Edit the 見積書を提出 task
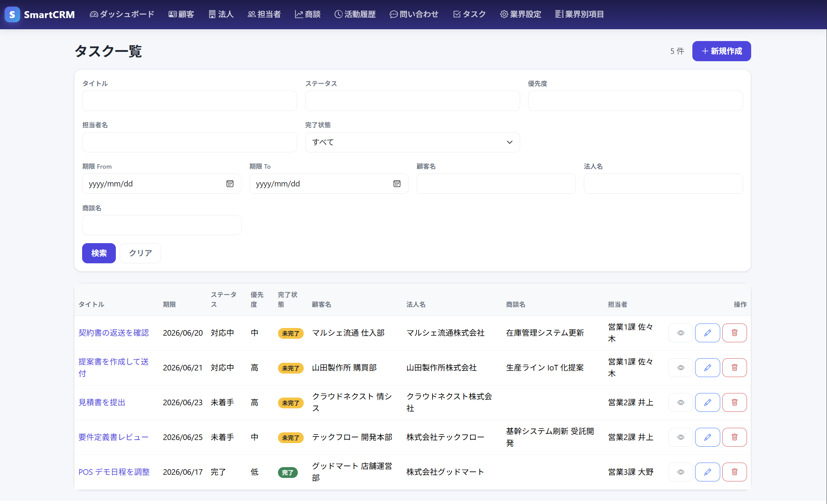This screenshot has width=827, height=504. pyautogui.click(x=707, y=402)
